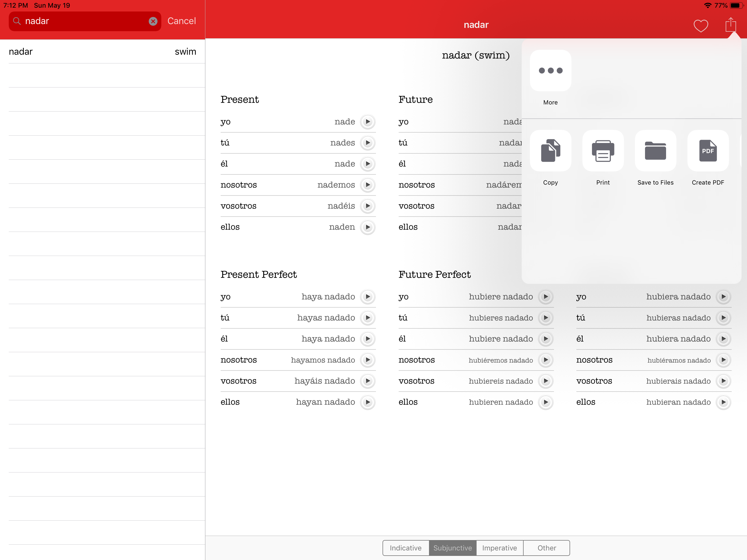Viewport: 747px width, 560px height.
Task: Play audio for ellos hayan nadado
Action: click(x=368, y=402)
